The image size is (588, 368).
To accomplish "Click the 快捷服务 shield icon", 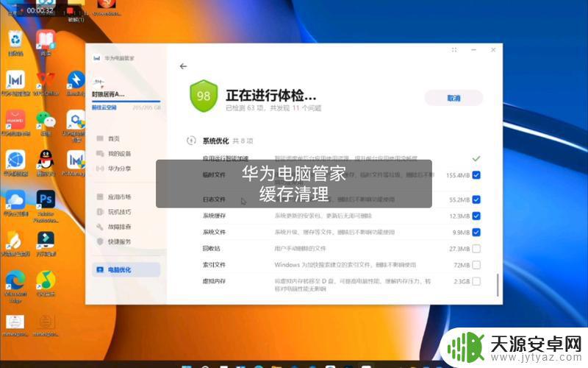I will 100,241.
